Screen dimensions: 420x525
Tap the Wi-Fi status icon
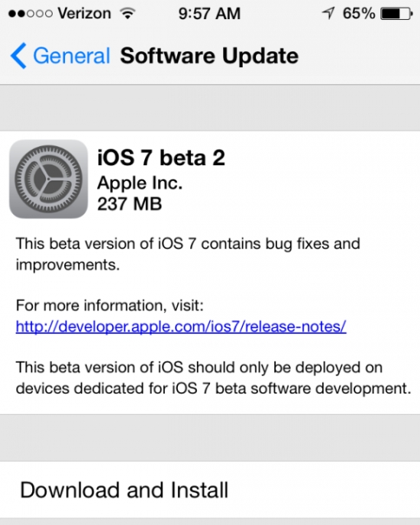click(x=128, y=14)
